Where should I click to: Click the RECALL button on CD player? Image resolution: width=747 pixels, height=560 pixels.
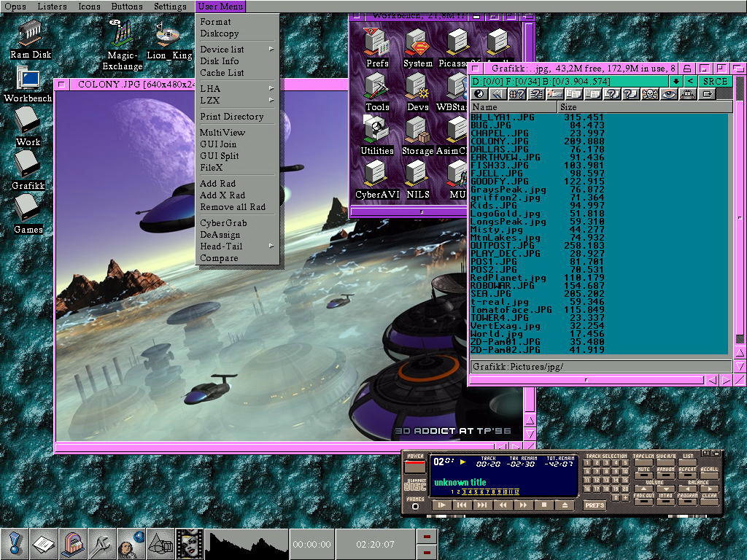(x=709, y=475)
